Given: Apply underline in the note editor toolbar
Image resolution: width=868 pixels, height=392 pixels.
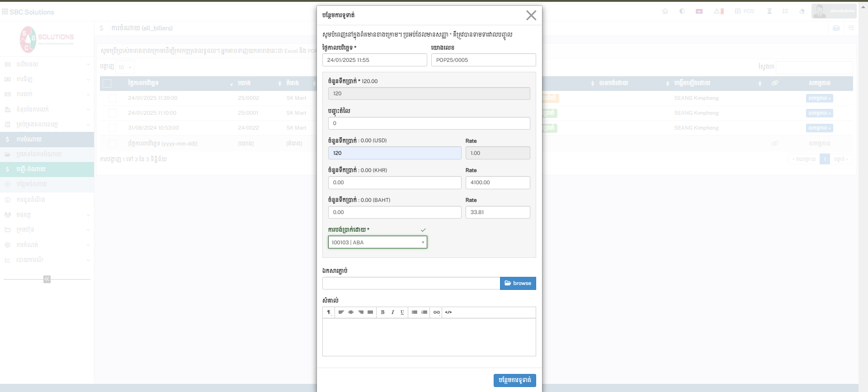Looking at the screenshot, I should 402,313.
